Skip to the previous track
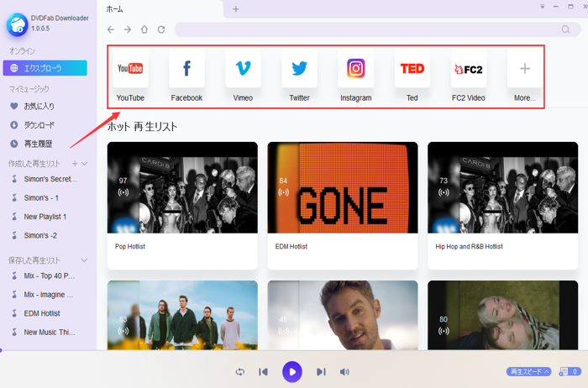The width and height of the screenshot is (588, 388). [263, 372]
